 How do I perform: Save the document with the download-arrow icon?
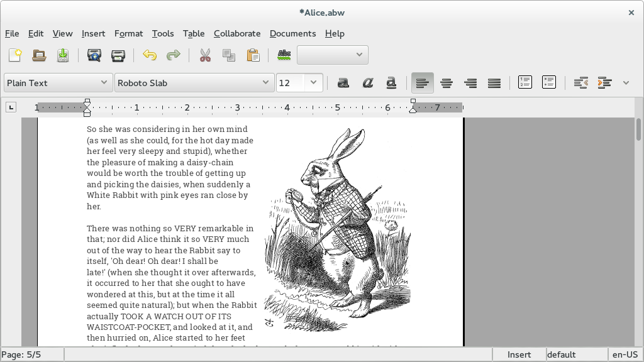coord(63,55)
